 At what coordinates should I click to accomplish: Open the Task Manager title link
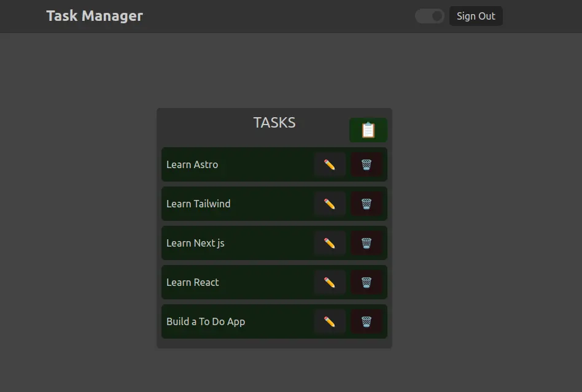[95, 15]
